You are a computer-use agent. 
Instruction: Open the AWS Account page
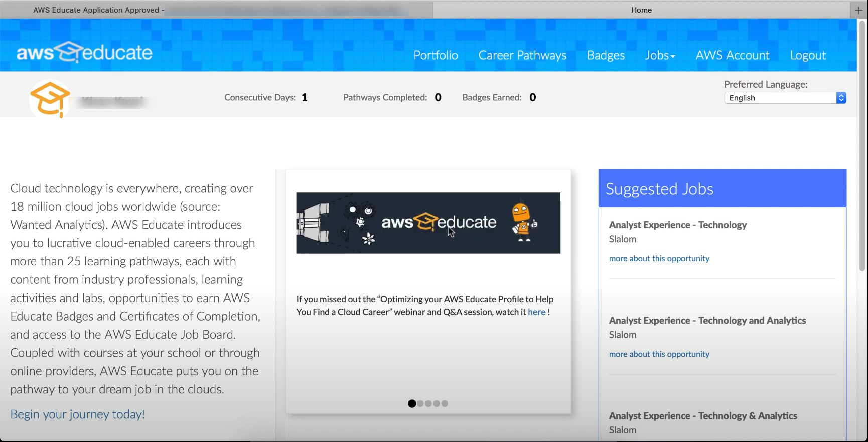(733, 55)
